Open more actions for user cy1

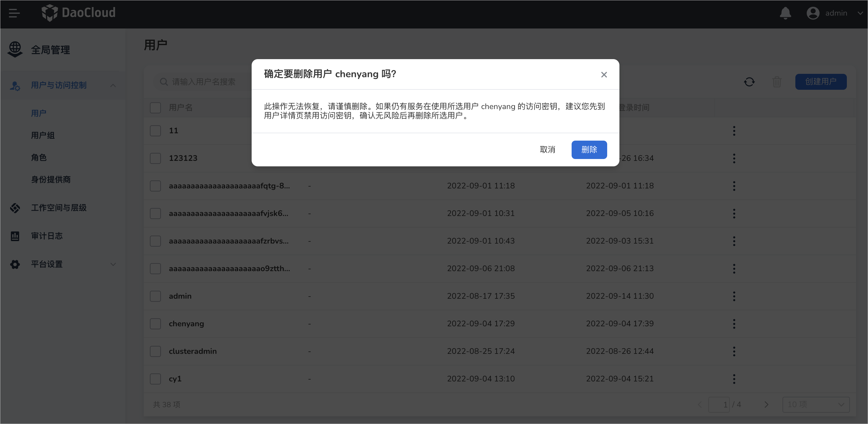point(734,379)
